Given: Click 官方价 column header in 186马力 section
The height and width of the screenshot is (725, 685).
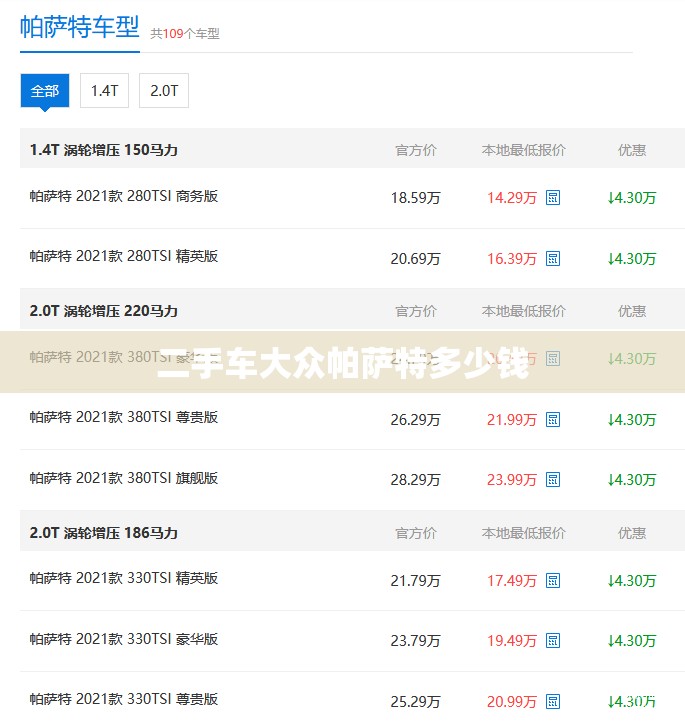Looking at the screenshot, I should [416, 533].
